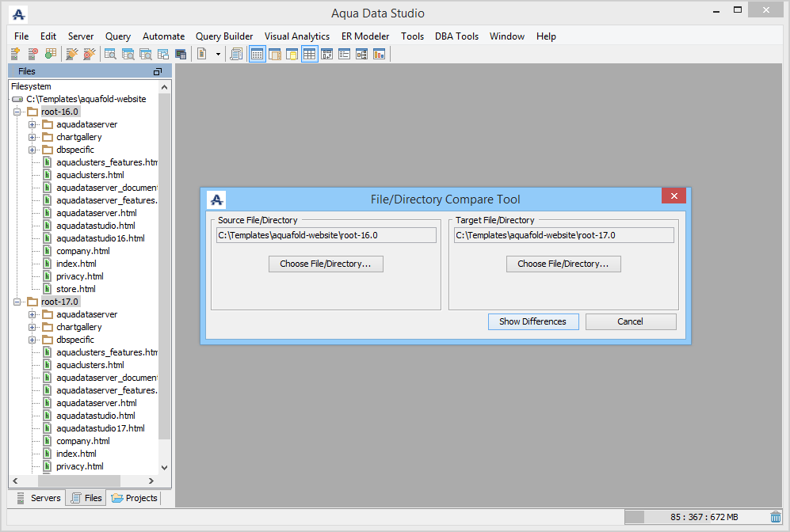The width and height of the screenshot is (790, 532).
Task: Close the File/Directory Compare Tool dialog
Action: click(674, 196)
